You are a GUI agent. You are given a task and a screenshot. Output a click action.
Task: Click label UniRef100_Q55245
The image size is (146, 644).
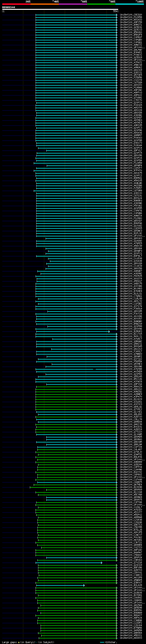click(x=131, y=376)
